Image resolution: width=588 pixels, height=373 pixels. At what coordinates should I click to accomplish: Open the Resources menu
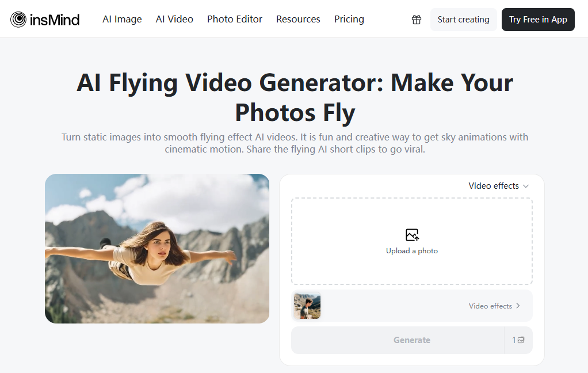pos(298,19)
